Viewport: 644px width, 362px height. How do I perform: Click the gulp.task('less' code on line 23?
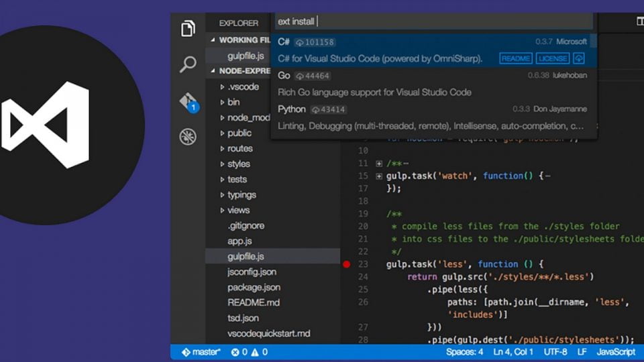click(x=427, y=264)
